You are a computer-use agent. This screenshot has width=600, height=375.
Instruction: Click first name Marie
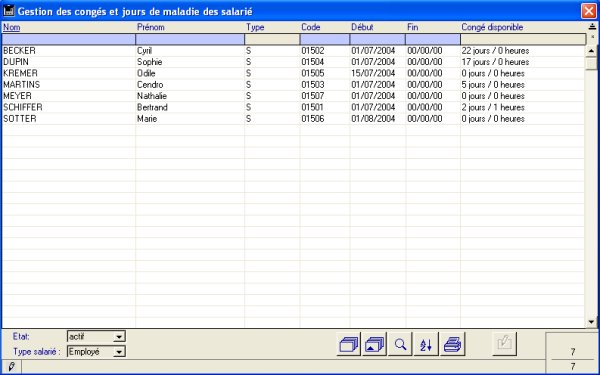pos(147,119)
